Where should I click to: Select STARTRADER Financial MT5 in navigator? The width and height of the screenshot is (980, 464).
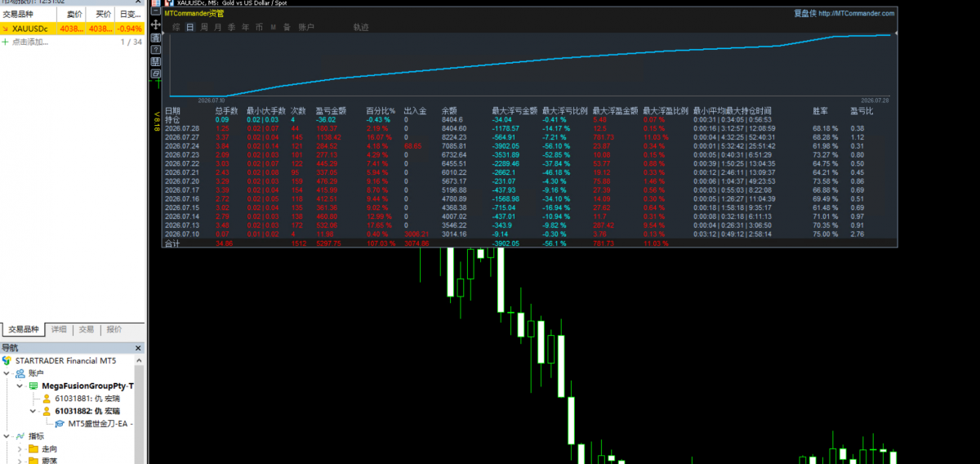click(x=66, y=360)
